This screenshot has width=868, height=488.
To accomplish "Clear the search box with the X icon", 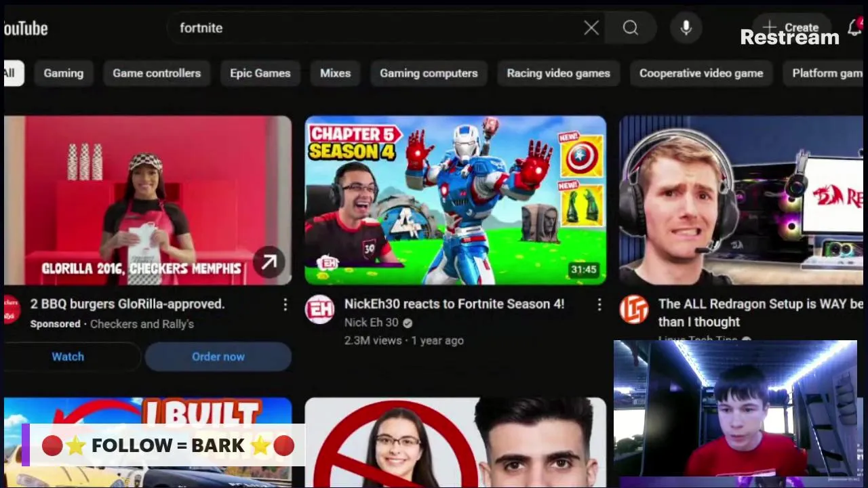I will 591,28.
